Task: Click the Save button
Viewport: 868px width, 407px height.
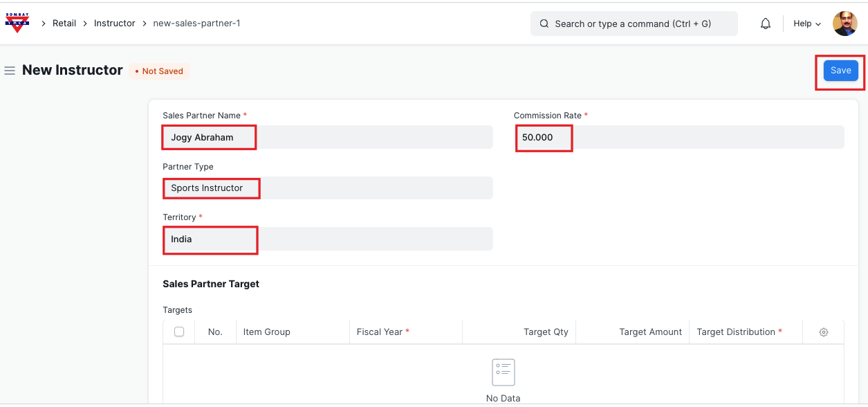Action: point(840,71)
